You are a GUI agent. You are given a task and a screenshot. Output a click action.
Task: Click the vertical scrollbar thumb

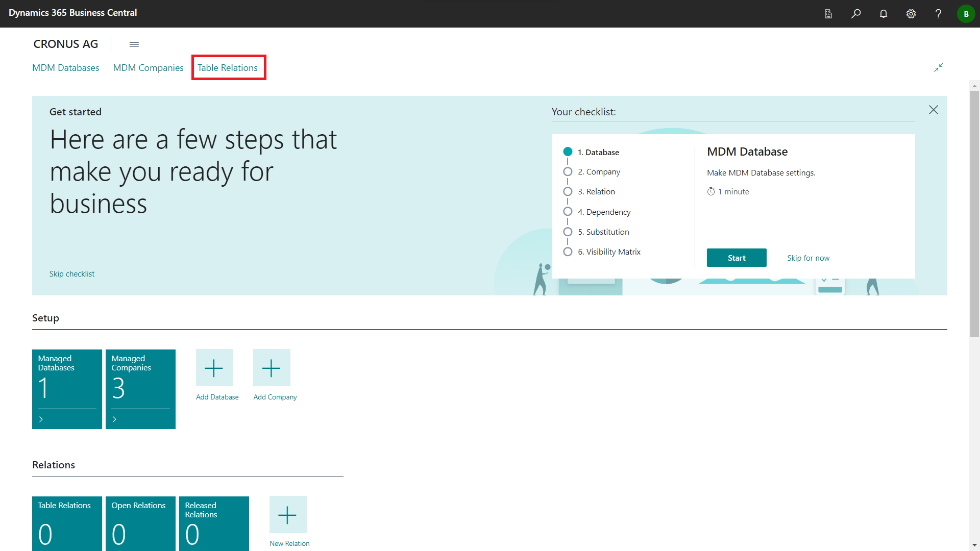(x=974, y=214)
